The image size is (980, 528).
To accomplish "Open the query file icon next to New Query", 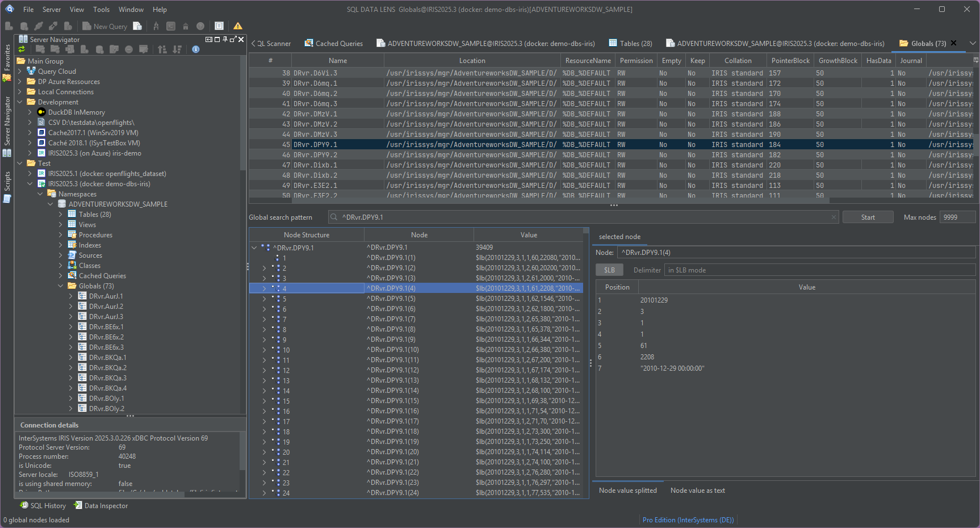I will tap(137, 26).
